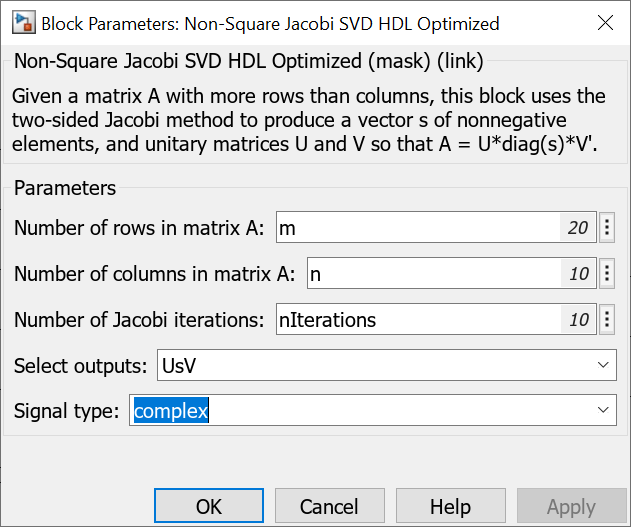Open the Signal type dropdown arrow
The height and width of the screenshot is (527, 631).
click(602, 410)
